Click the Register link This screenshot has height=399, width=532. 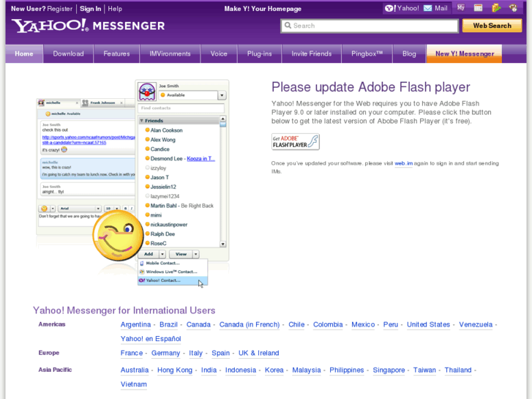[x=60, y=9]
